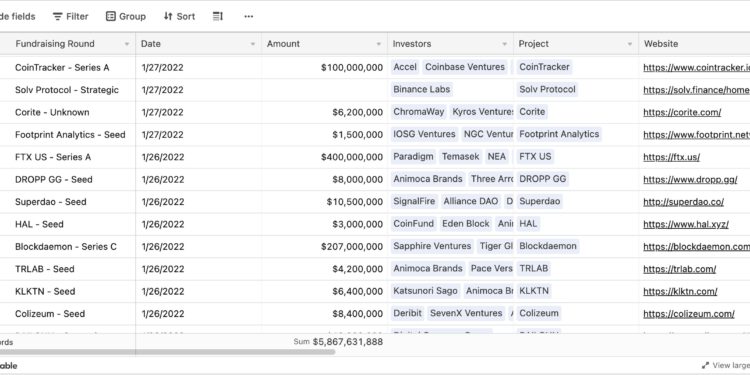This screenshot has height=375, width=750.
Task: Open the klktn.com link
Action: [x=680, y=291]
